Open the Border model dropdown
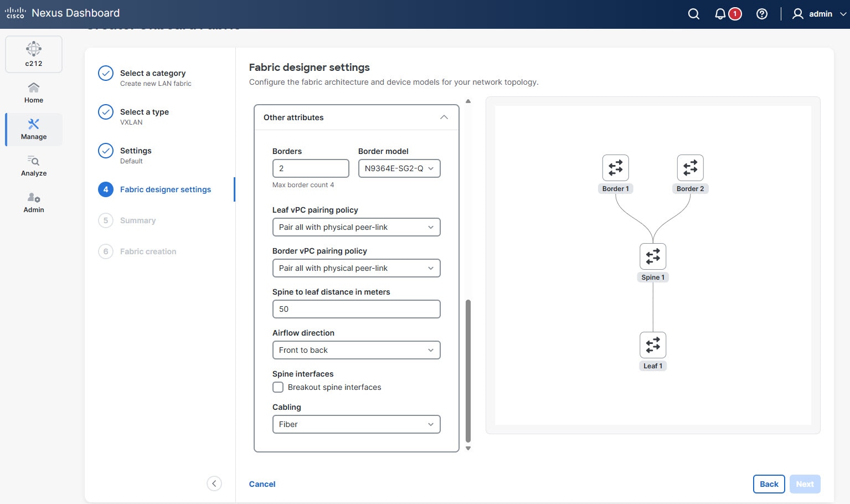Image resolution: width=850 pixels, height=504 pixels. click(x=399, y=168)
